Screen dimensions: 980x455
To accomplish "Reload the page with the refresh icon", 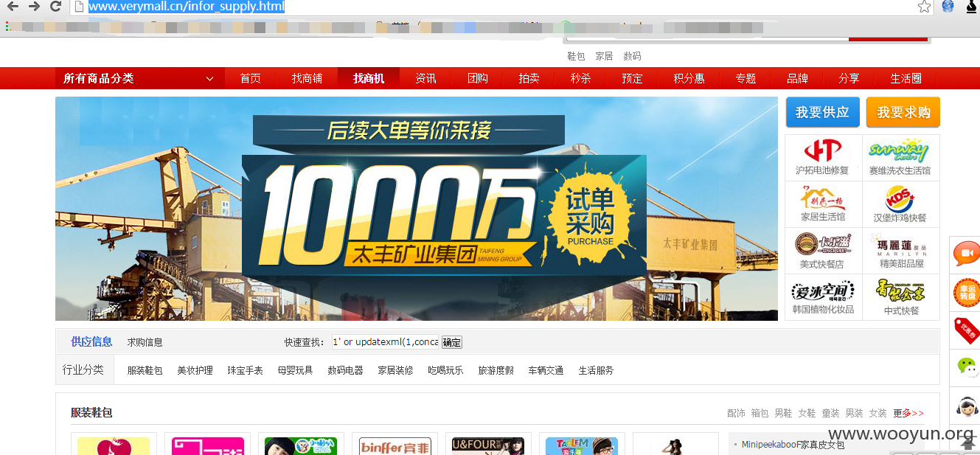I will click(x=55, y=7).
